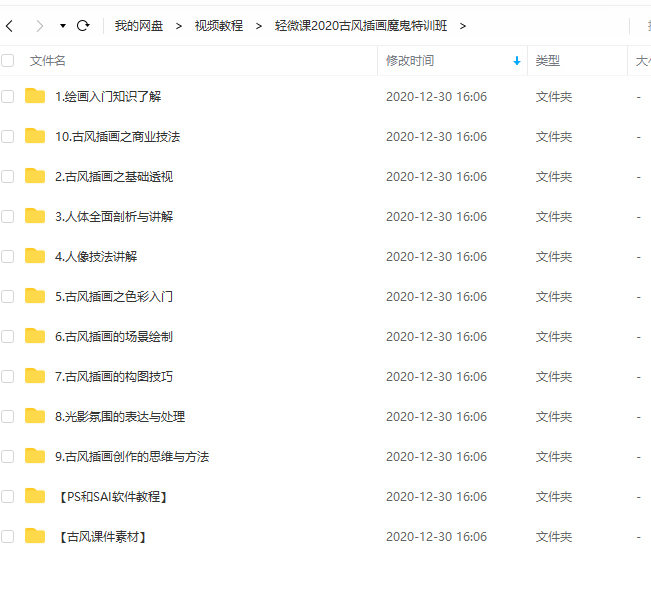
Task: Select the name 9.古风插画创作的思维与方法
Action: click(x=132, y=456)
